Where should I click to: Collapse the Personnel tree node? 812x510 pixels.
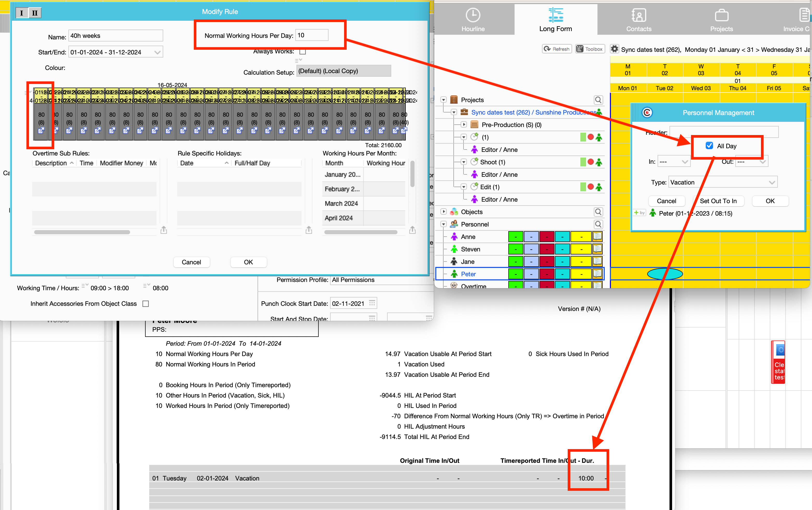tap(443, 224)
